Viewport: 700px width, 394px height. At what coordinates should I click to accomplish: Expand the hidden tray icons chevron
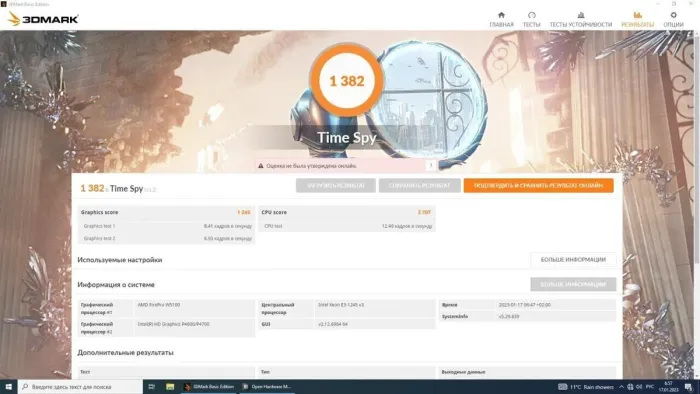click(621, 387)
